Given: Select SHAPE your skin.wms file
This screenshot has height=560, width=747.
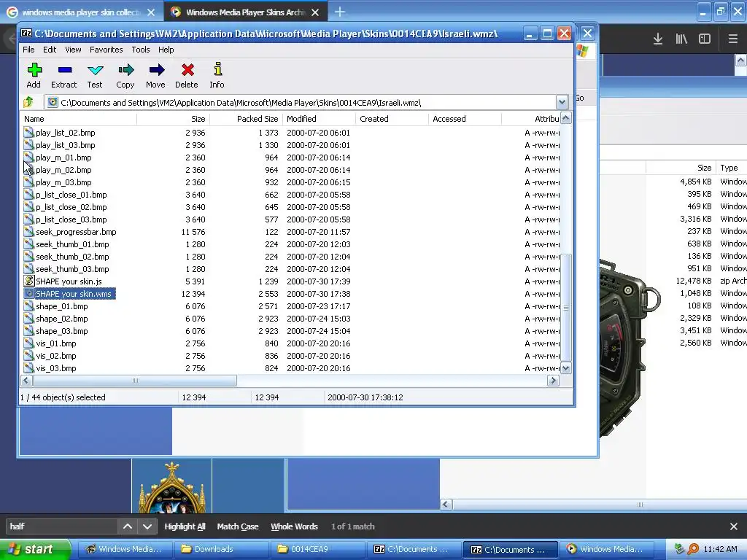Looking at the screenshot, I should (x=74, y=294).
